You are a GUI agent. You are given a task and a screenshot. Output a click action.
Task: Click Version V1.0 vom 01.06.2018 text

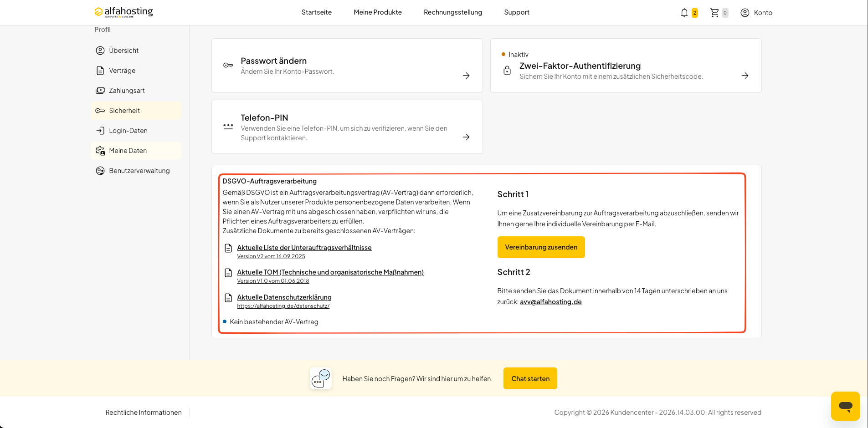(x=273, y=281)
